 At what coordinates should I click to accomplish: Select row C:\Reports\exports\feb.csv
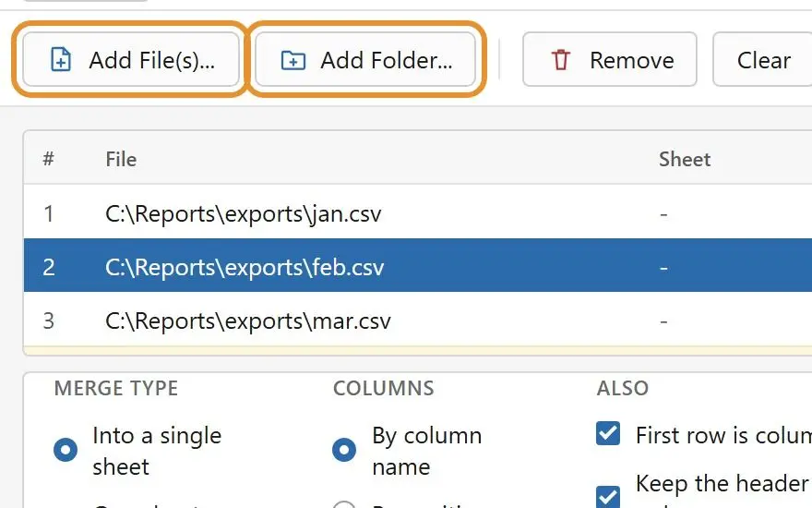418,267
